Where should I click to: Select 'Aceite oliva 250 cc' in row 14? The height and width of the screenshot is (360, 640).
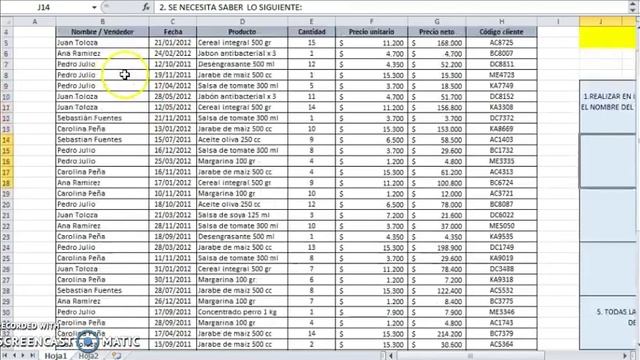[x=242, y=140]
